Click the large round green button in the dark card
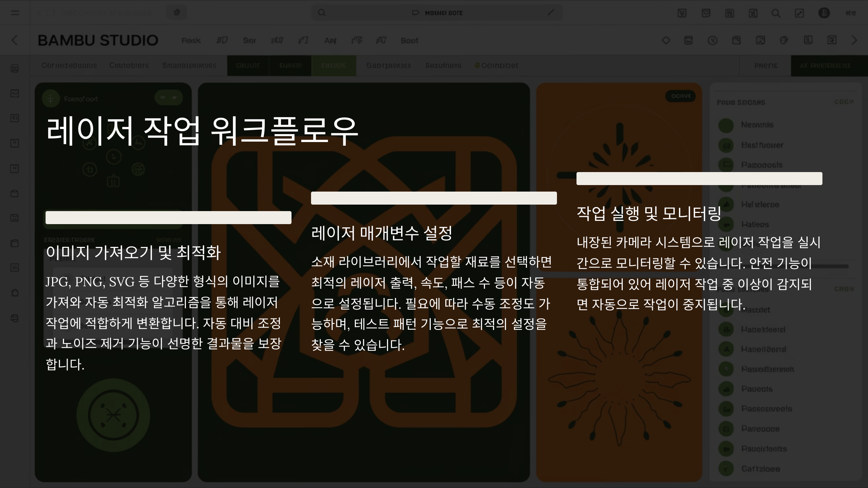This screenshot has width=868, height=488. click(113, 415)
